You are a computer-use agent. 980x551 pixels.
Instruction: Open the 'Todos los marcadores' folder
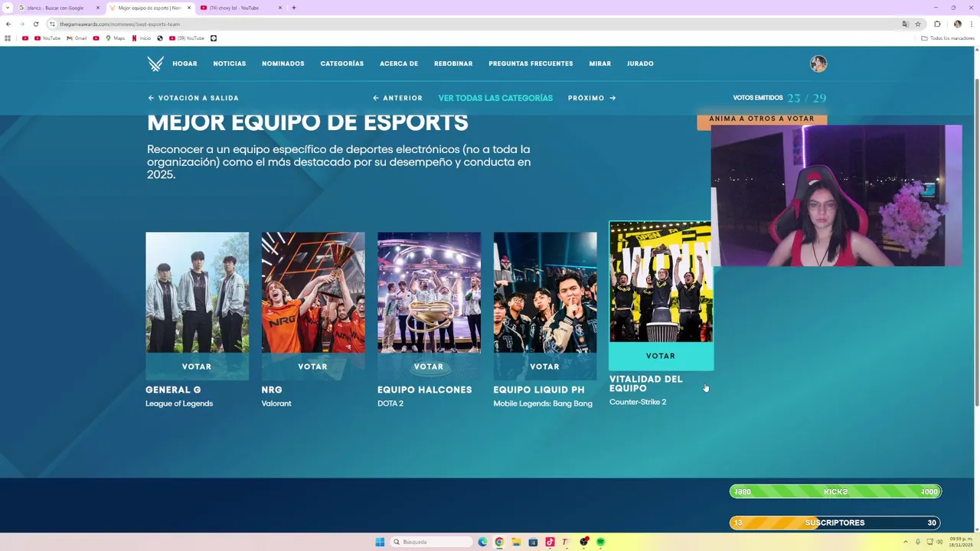948,38
